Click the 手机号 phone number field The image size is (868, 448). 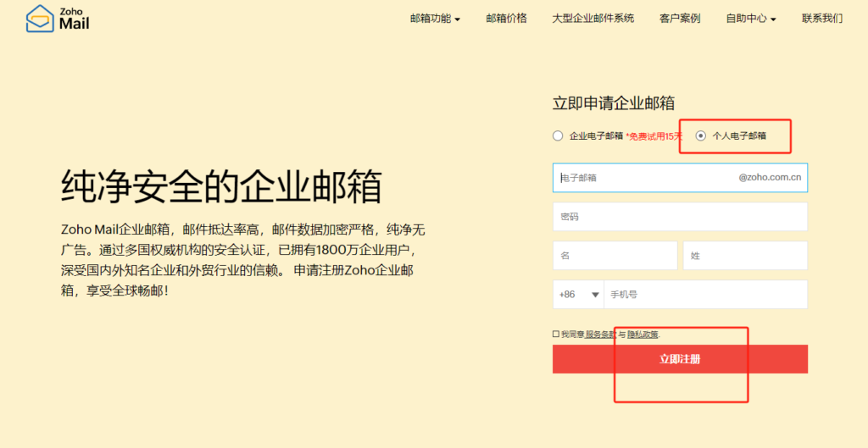pyautogui.click(x=706, y=294)
